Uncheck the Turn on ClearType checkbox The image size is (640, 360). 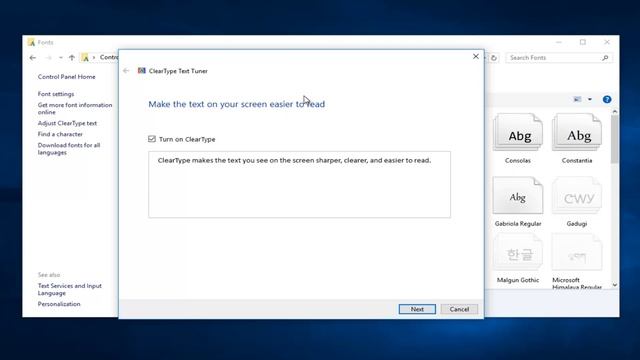[x=152, y=139]
